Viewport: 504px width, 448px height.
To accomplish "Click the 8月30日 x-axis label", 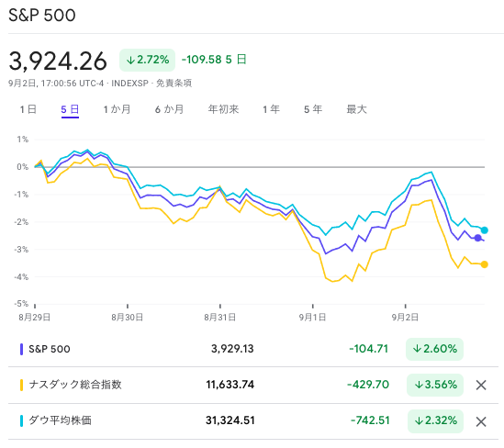I will (x=128, y=318).
